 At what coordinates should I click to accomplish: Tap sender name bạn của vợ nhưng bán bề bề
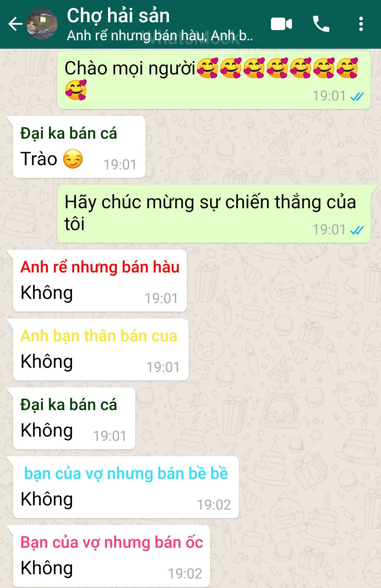click(x=126, y=473)
